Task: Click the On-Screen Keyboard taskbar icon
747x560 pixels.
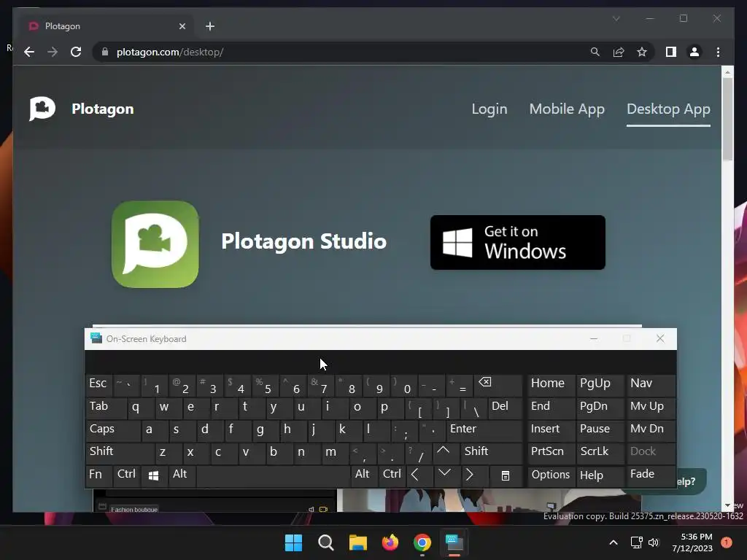Action: pyautogui.click(x=454, y=542)
